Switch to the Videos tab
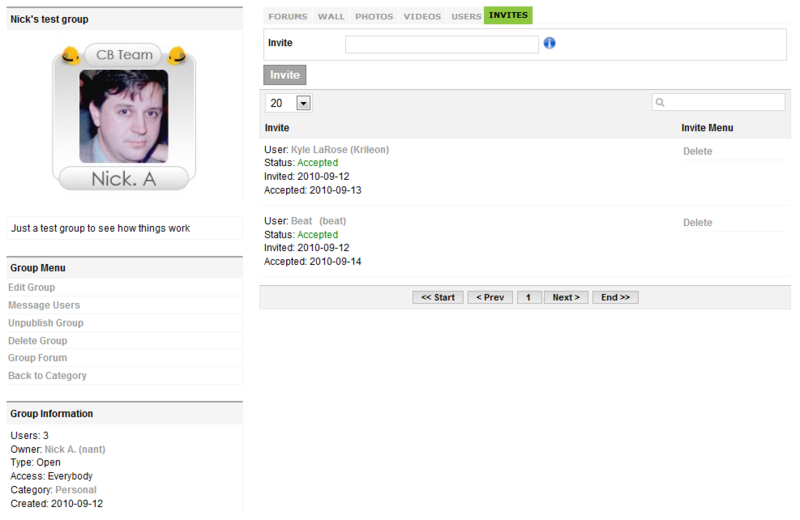The height and width of the screenshot is (520, 800). [422, 16]
